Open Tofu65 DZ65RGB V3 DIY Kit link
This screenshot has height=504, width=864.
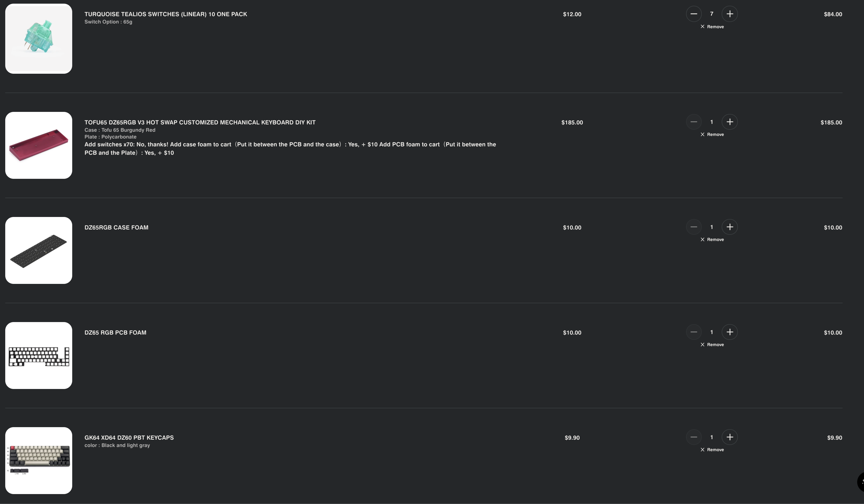[200, 123]
